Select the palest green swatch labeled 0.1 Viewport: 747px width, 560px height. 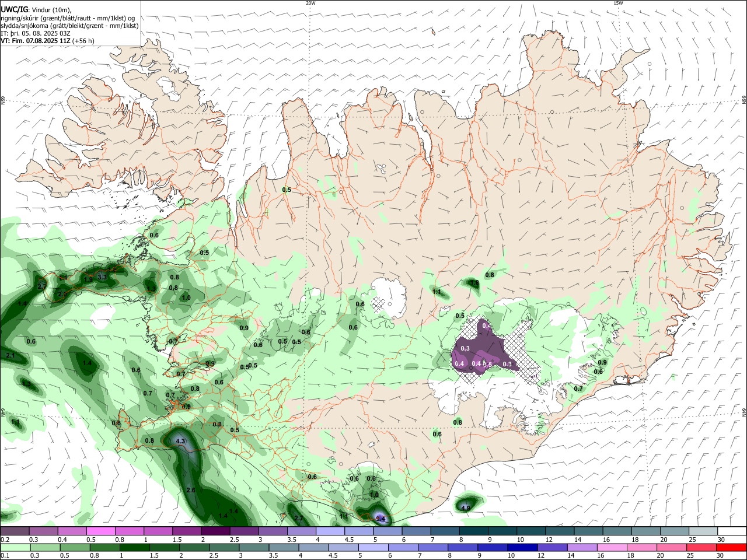coord(15,547)
